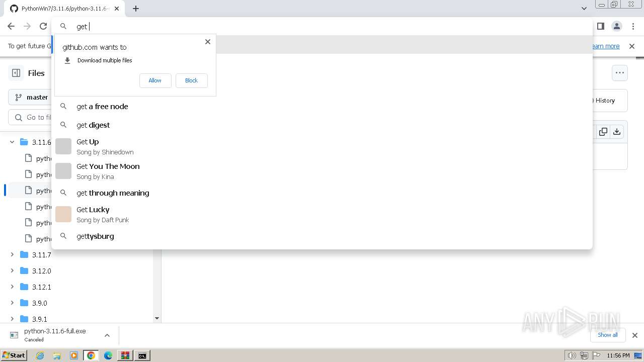644x362 pixels.
Task: Click the browser back arrow
Action: (11, 26)
